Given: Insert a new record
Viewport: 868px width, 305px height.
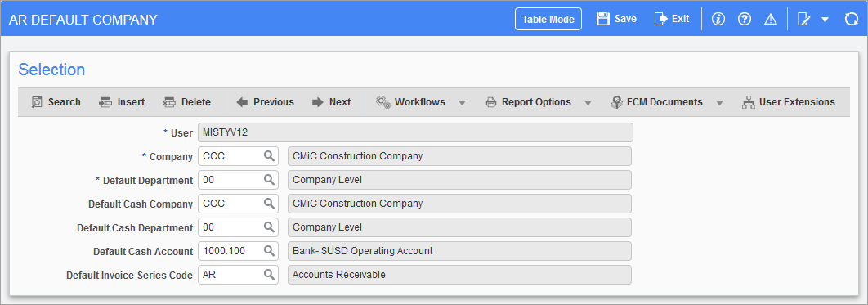Looking at the screenshot, I should [x=122, y=102].
